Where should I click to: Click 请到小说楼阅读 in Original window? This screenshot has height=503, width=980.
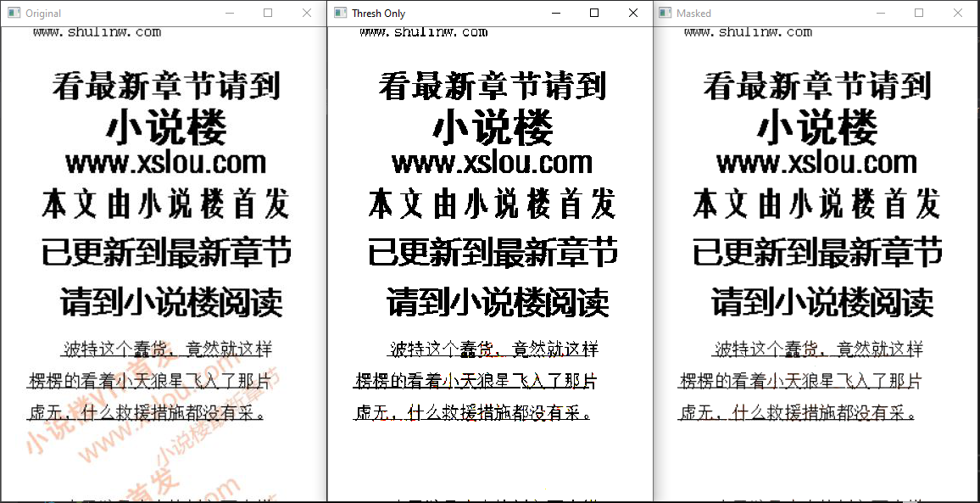click(171, 302)
